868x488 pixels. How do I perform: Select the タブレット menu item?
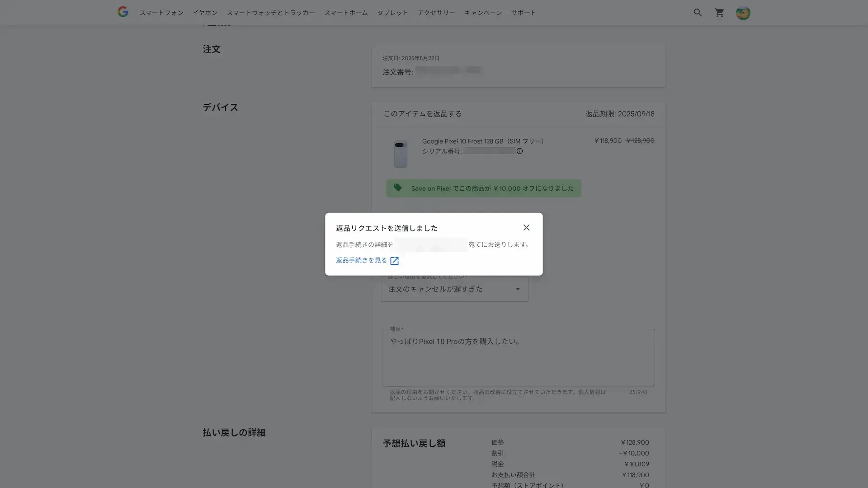coord(392,13)
